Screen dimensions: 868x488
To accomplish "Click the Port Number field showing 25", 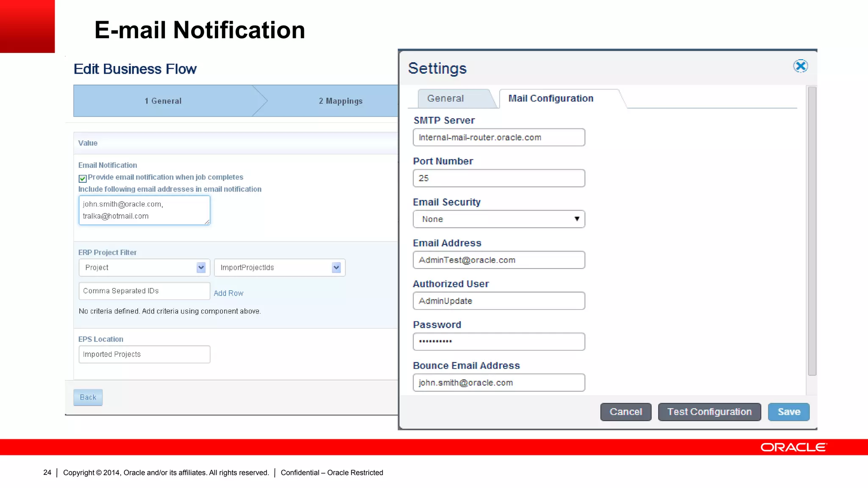I will [x=499, y=178].
